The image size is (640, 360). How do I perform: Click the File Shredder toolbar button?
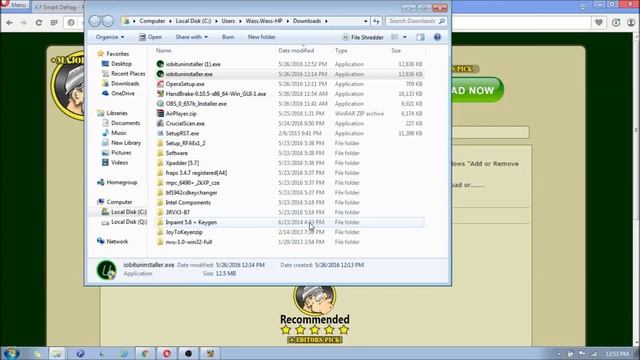[x=362, y=37]
